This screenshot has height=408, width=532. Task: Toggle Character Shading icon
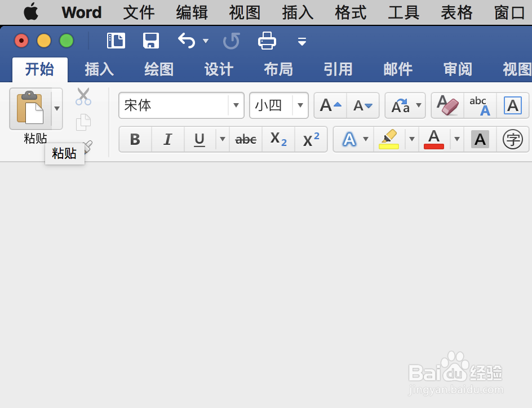480,139
